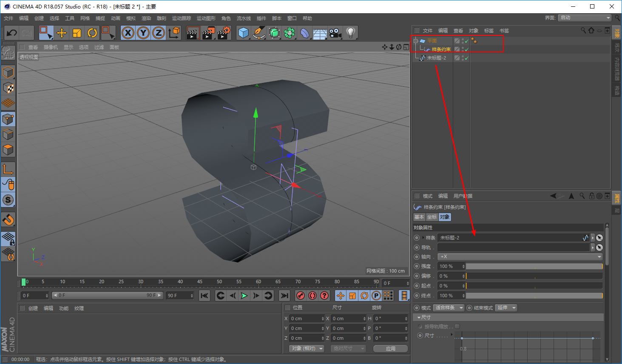
Task: Open the 结束模式 延伸 dropdown
Action: [507, 308]
